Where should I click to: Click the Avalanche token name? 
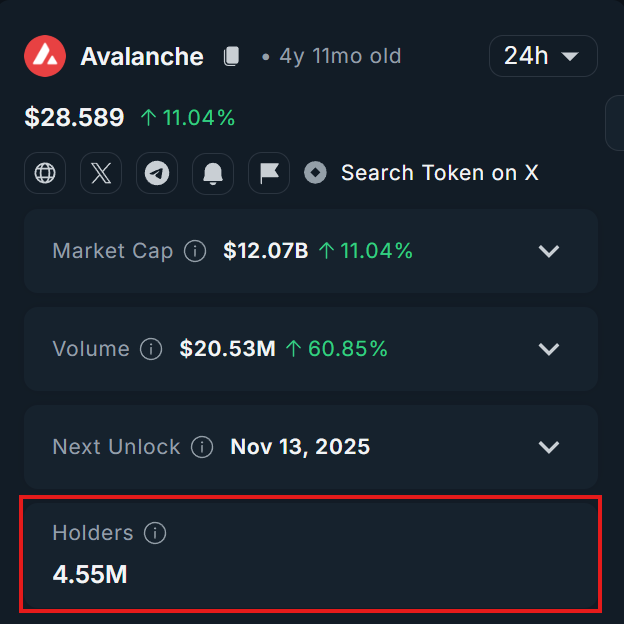[x=142, y=56]
